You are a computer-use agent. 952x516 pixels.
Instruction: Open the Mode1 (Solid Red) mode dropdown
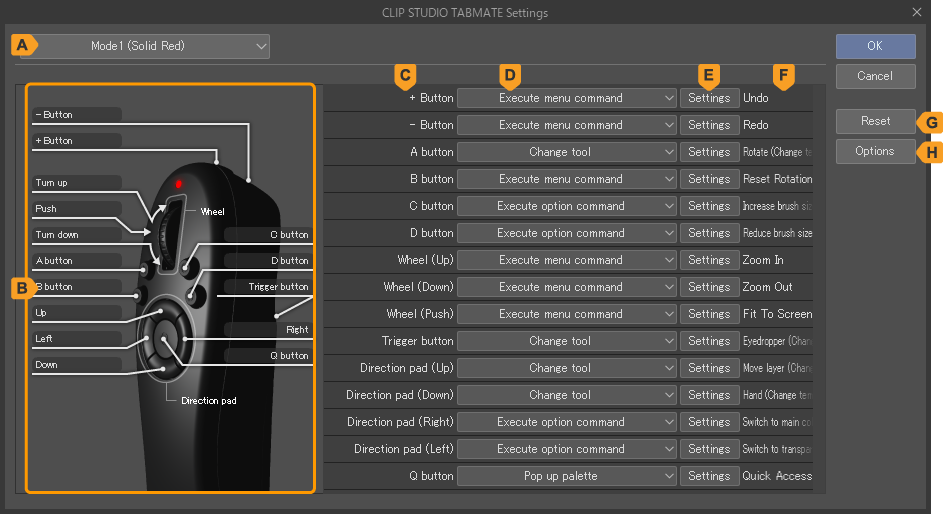[x=144, y=46]
